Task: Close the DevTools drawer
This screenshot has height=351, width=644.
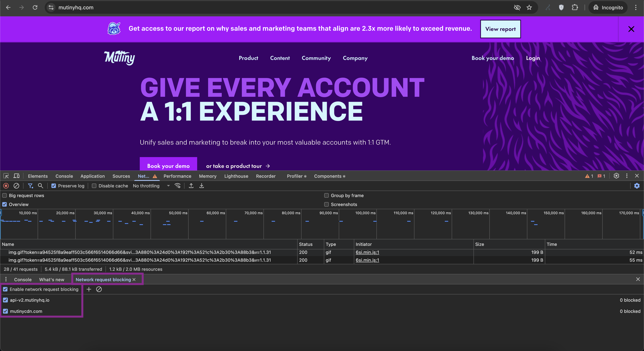Action: 638,279
